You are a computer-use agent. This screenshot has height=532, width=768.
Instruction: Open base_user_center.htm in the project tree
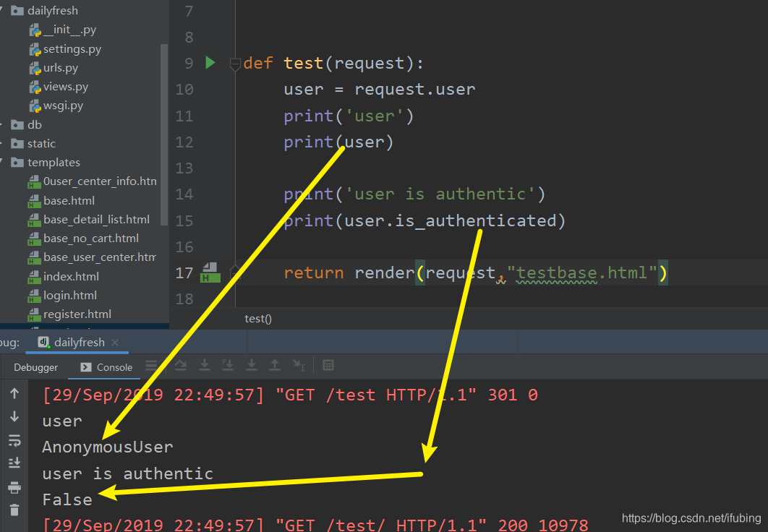[x=99, y=257]
